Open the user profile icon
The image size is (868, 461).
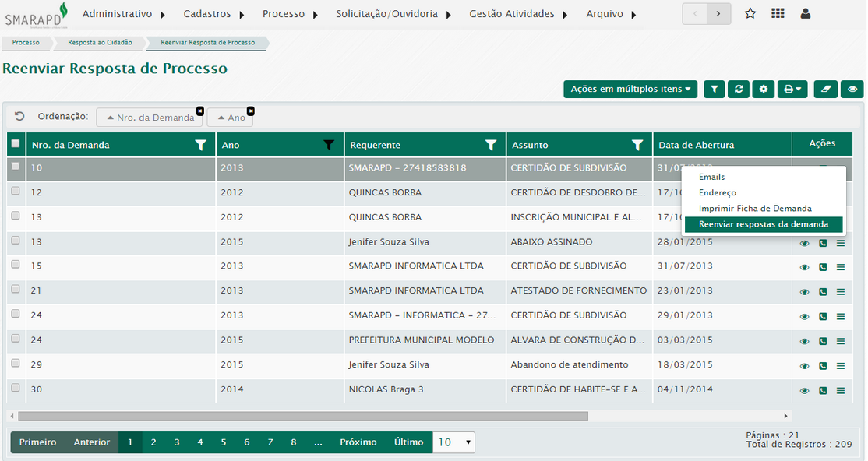click(x=806, y=13)
